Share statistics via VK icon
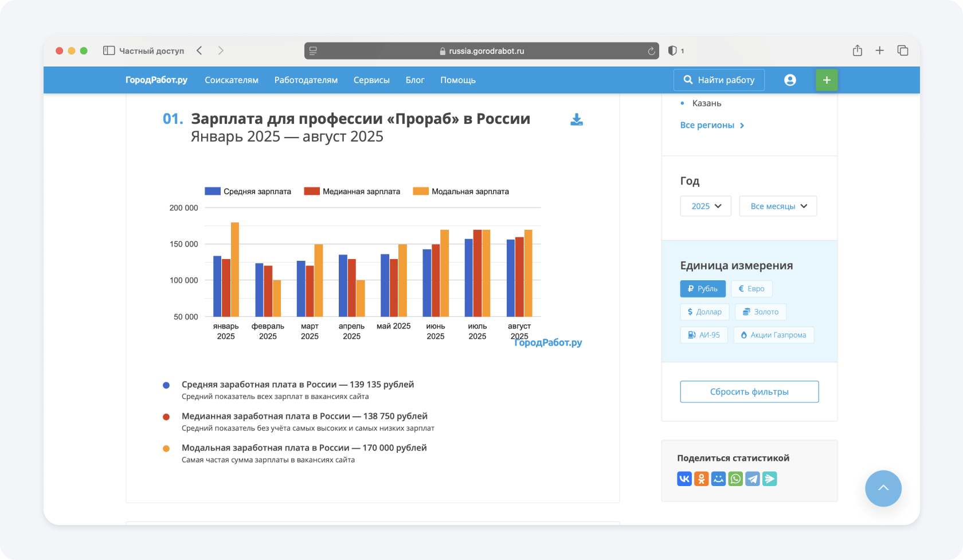The height and width of the screenshot is (560, 963). (684, 479)
